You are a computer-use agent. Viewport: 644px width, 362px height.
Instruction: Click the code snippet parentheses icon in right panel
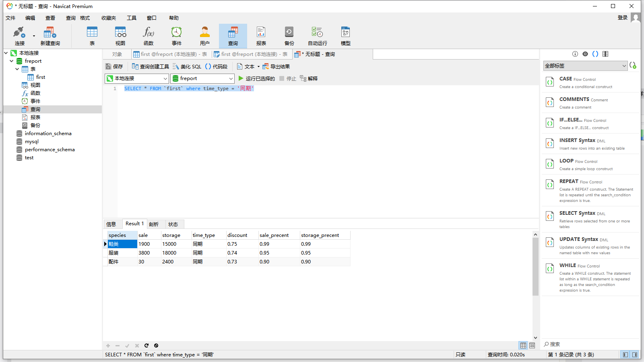coord(595,54)
